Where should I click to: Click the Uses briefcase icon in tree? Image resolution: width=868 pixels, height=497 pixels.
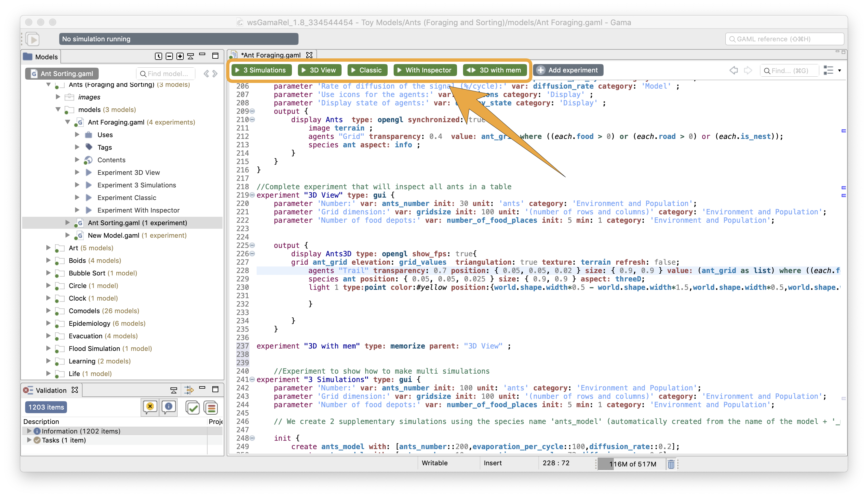[89, 134]
